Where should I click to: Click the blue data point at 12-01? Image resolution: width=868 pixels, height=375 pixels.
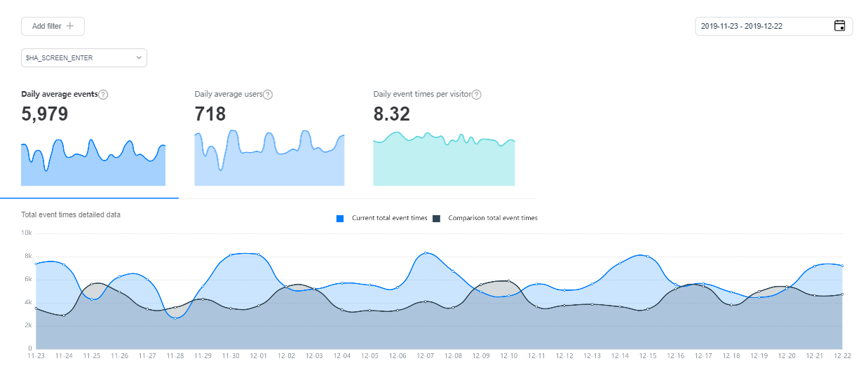pos(259,254)
